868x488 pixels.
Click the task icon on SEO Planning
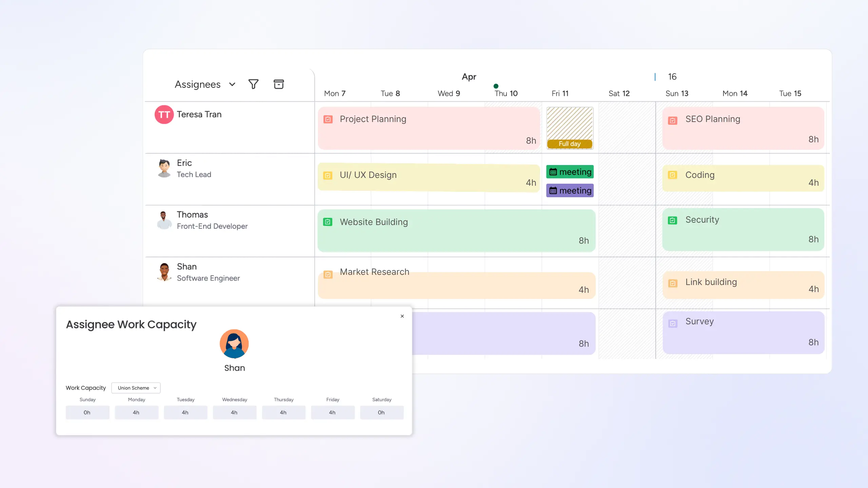(673, 120)
